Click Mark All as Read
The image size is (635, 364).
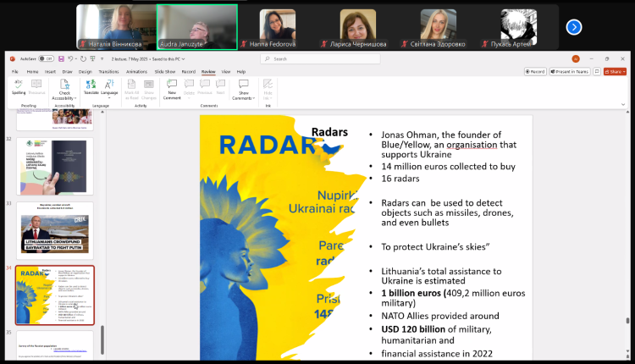131,89
